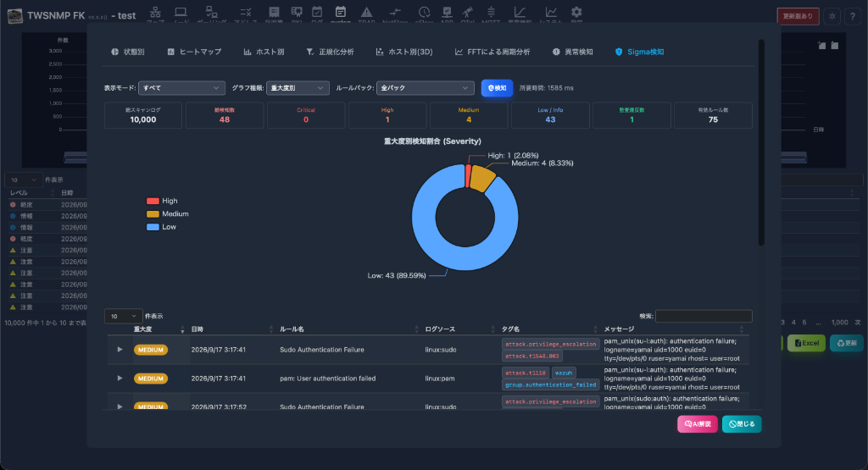Click the orange Medium slice of donut chart
Viewport: 868px width, 470px height.
481,178
